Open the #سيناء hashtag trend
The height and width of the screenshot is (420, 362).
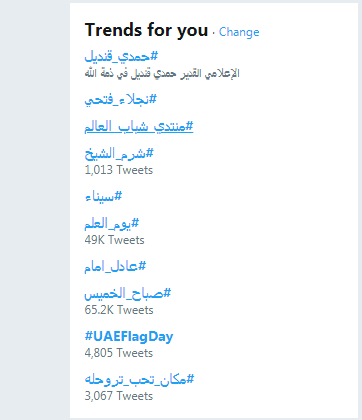[x=103, y=197]
